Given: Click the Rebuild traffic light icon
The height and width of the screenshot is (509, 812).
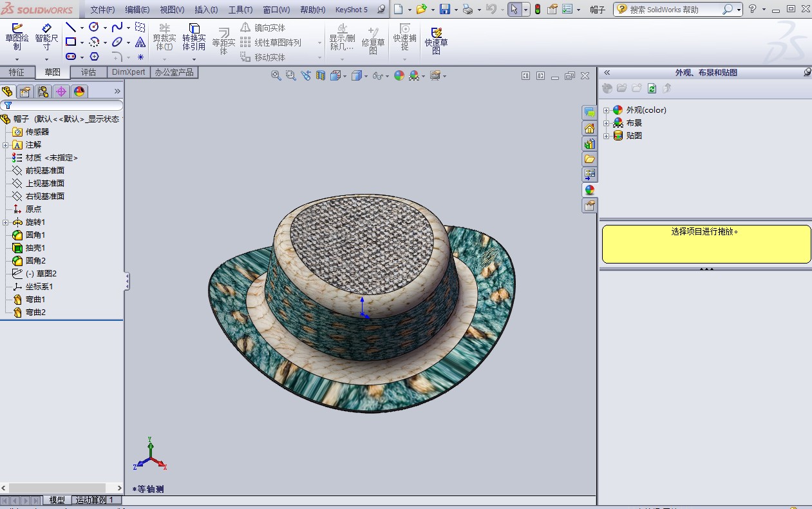Looking at the screenshot, I should point(538,9).
